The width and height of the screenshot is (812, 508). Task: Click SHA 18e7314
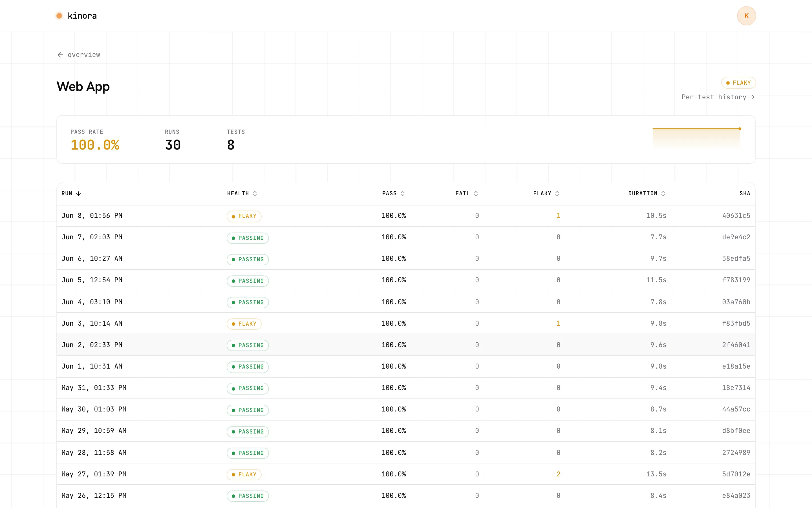pyautogui.click(x=736, y=388)
